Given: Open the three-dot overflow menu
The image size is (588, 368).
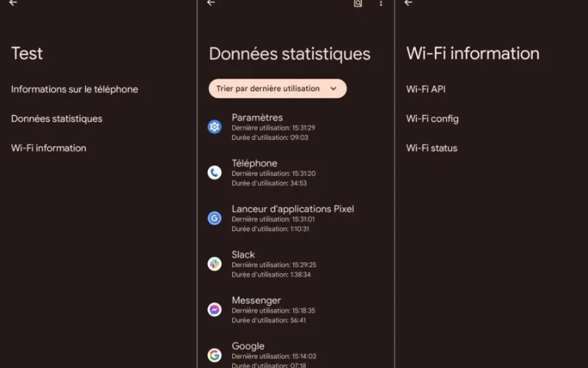Looking at the screenshot, I should pos(381,3).
